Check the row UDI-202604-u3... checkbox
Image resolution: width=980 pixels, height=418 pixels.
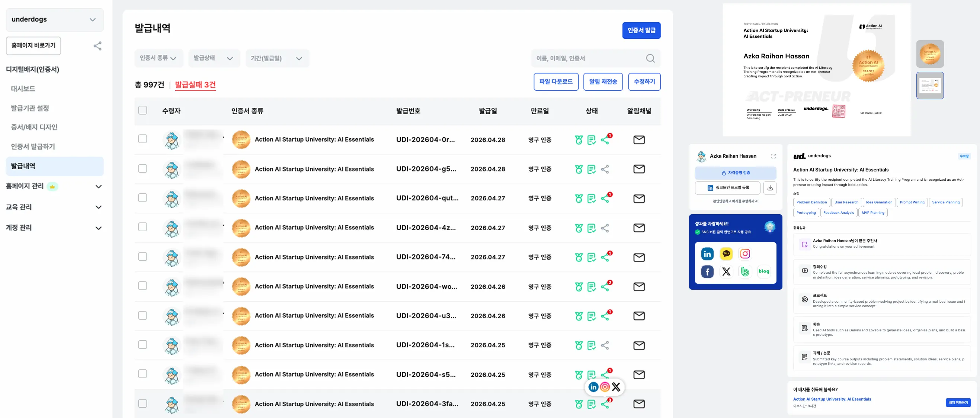coord(142,315)
